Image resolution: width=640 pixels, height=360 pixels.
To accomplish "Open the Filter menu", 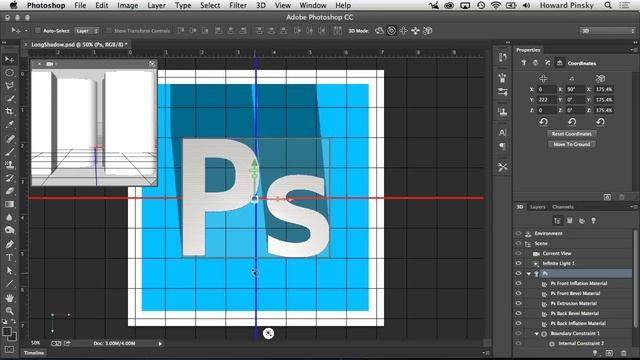I will [238, 5].
